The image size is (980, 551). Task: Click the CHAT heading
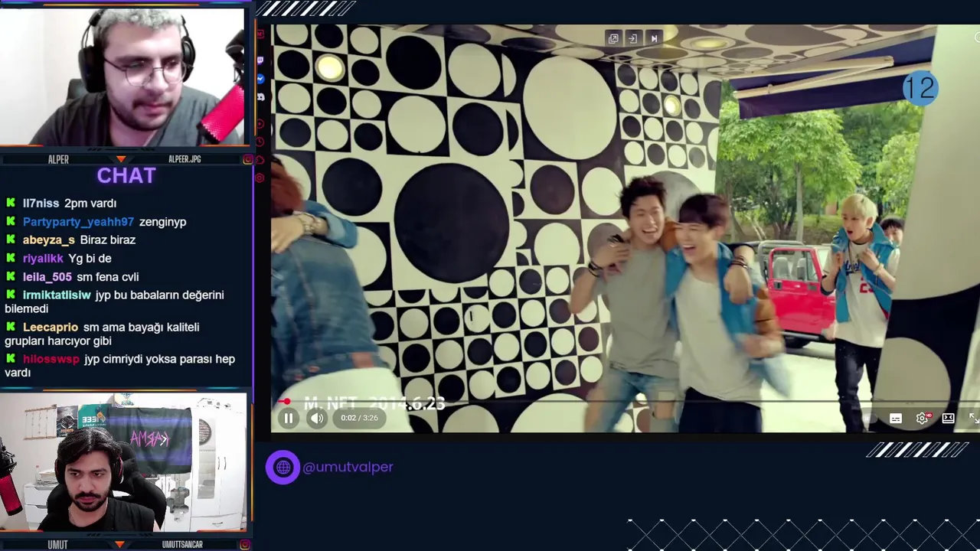click(x=126, y=176)
